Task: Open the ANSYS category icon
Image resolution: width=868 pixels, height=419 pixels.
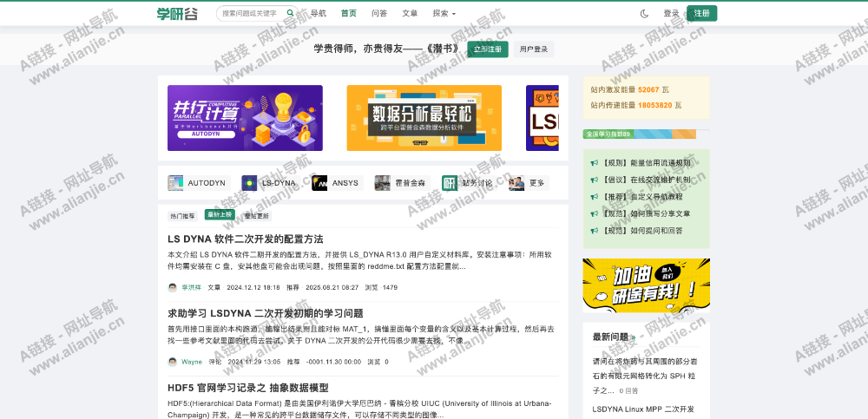Action: click(x=319, y=183)
